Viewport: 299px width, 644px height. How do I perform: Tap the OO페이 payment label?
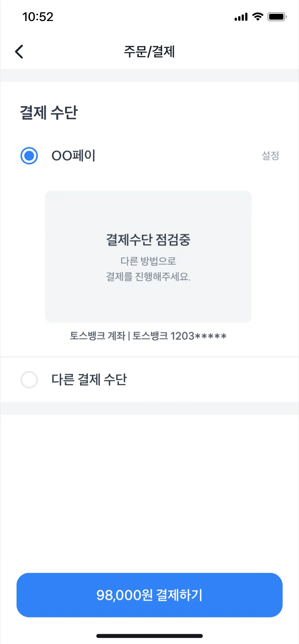tap(73, 156)
